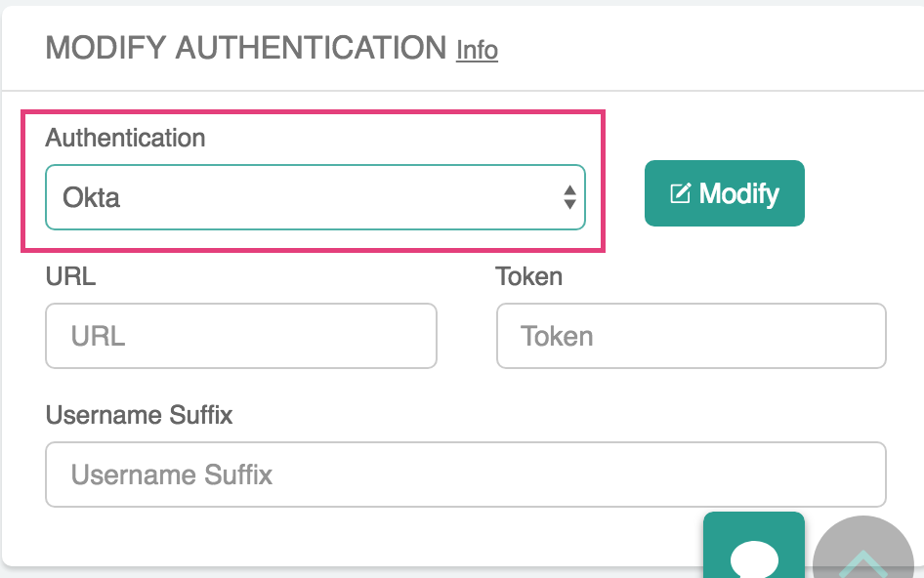Open the Info link beside Modify Authentication
This screenshot has width=924, height=578.
(x=476, y=50)
